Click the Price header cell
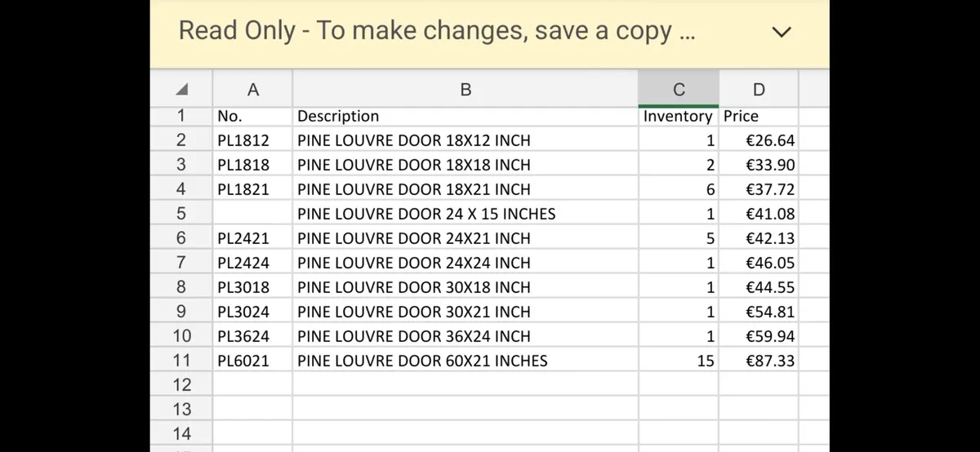 pyautogui.click(x=759, y=116)
